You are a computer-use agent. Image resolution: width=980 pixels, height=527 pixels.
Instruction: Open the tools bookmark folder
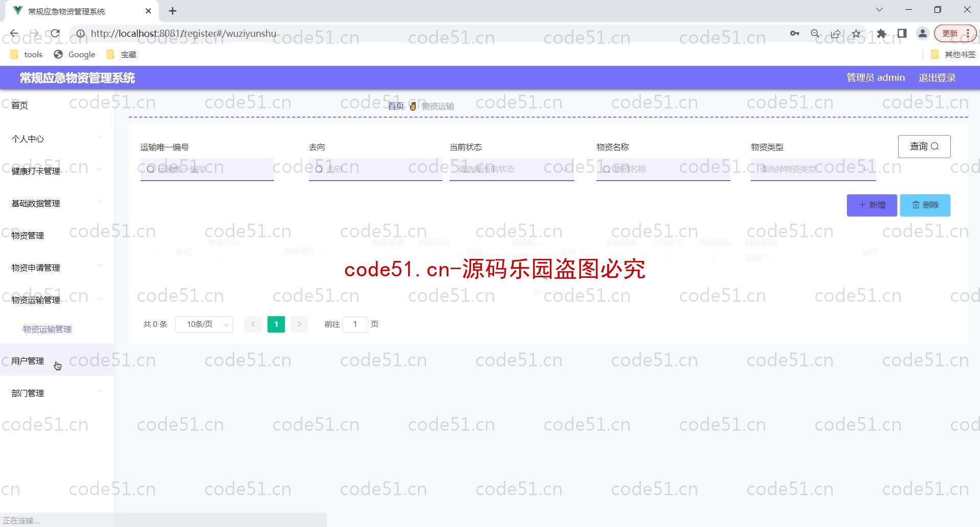26,54
